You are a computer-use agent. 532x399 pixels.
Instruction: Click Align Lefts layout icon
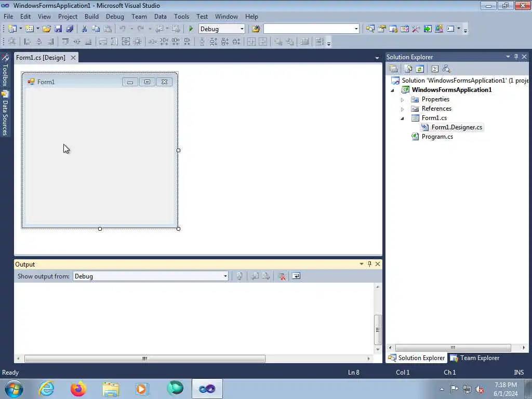[x=28, y=42]
